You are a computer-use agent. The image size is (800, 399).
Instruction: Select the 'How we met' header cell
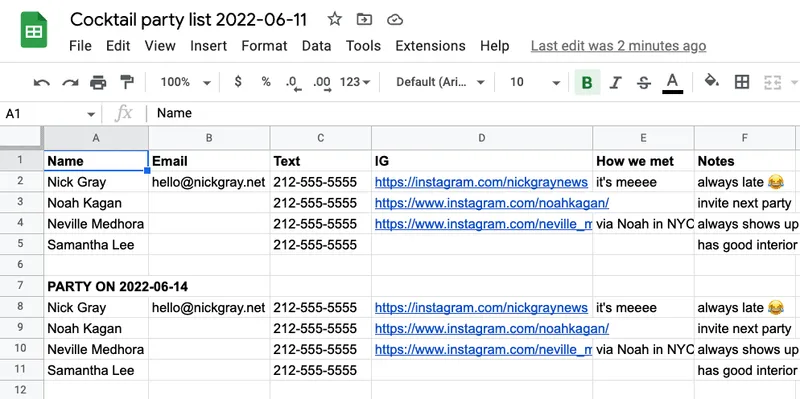pyautogui.click(x=643, y=161)
